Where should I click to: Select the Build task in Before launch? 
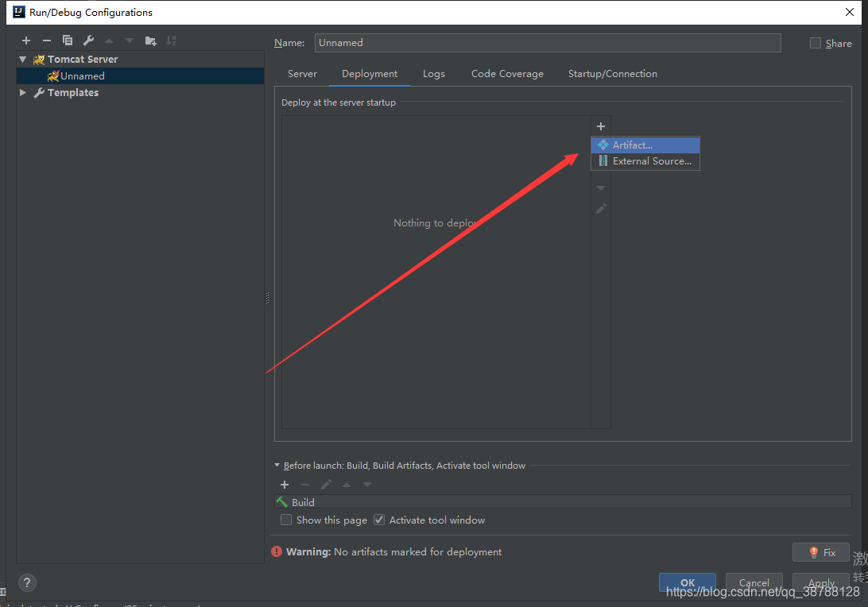tap(563, 502)
